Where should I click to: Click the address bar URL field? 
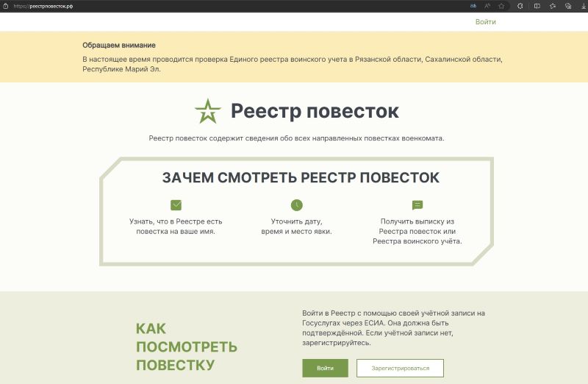coord(220,5)
